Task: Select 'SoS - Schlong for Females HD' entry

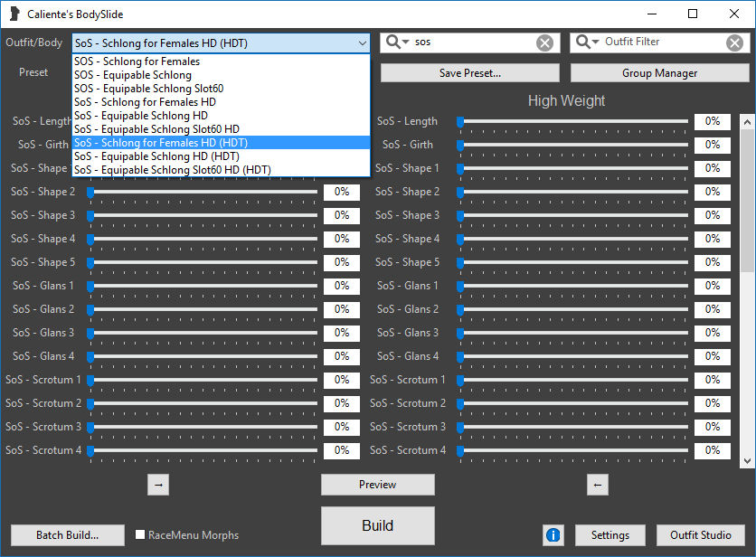Action: coord(222,102)
